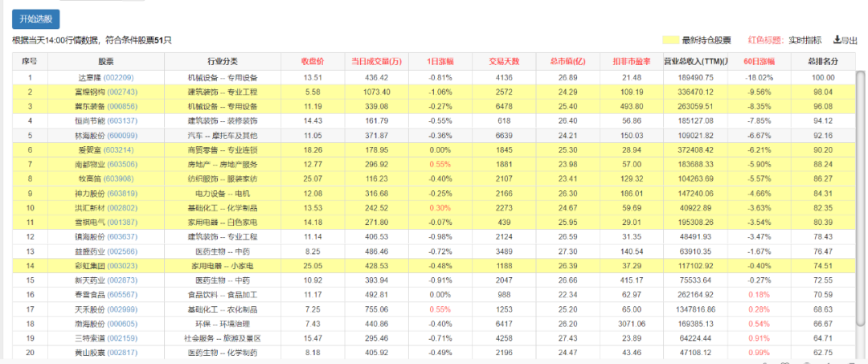
Task: Click the red notice text 红色标题：实时指标
Action: 784,40
